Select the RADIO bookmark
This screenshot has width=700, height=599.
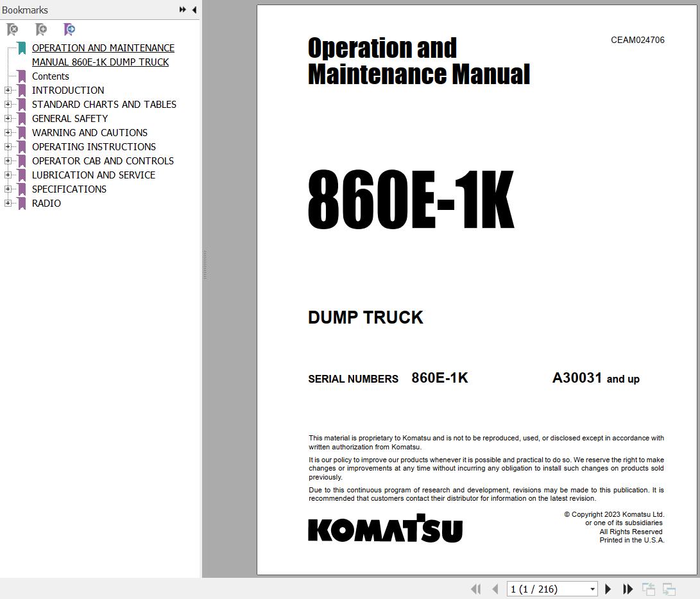pyautogui.click(x=46, y=204)
